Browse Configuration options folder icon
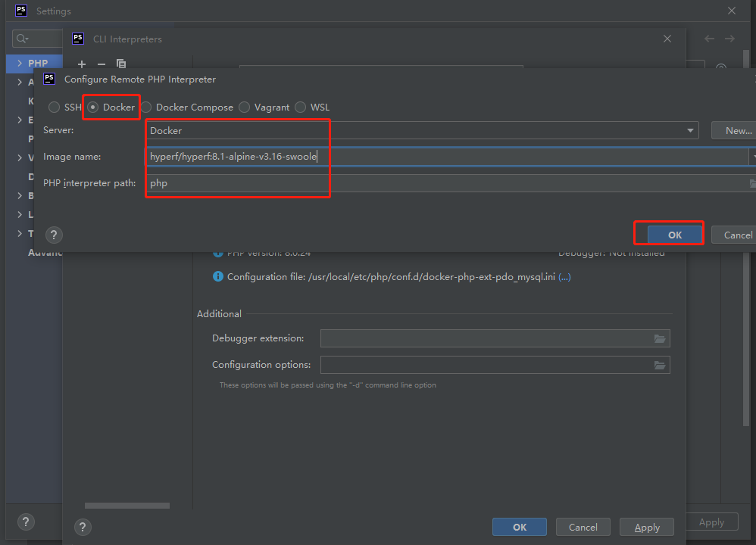This screenshot has width=756, height=545. pyautogui.click(x=660, y=366)
